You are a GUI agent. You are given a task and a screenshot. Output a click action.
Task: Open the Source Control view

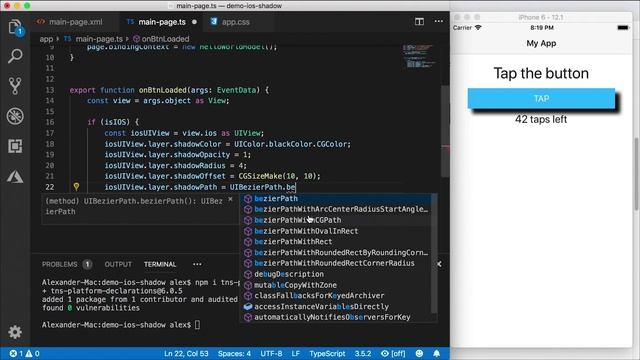click(15, 86)
